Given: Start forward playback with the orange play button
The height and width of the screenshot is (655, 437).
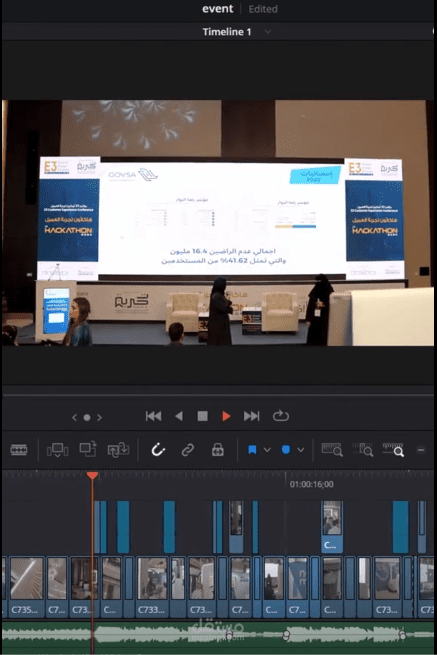Looking at the screenshot, I should [226, 416].
